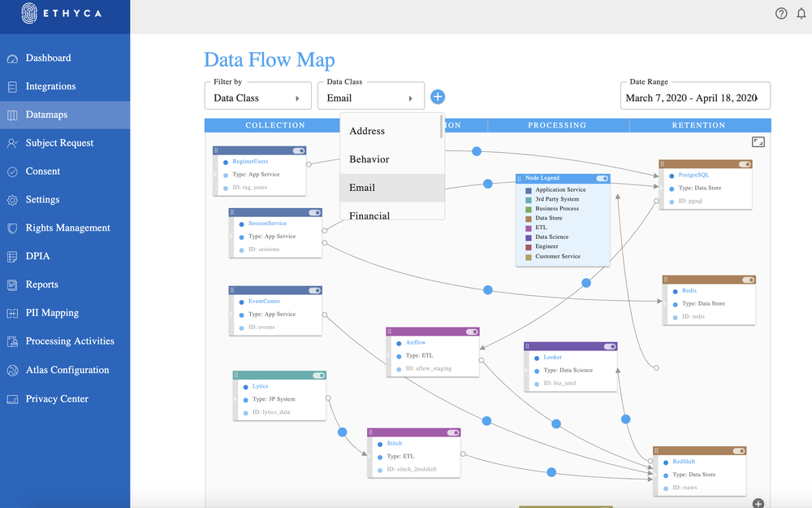Click the Atlas Configuration globe icon
Screen dimensions: 812x508
(12, 370)
